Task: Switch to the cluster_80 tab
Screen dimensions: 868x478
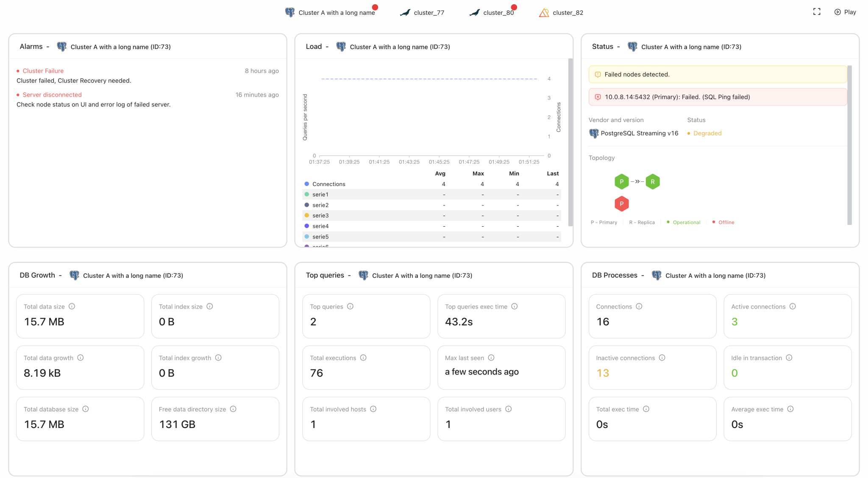Action: [x=498, y=12]
